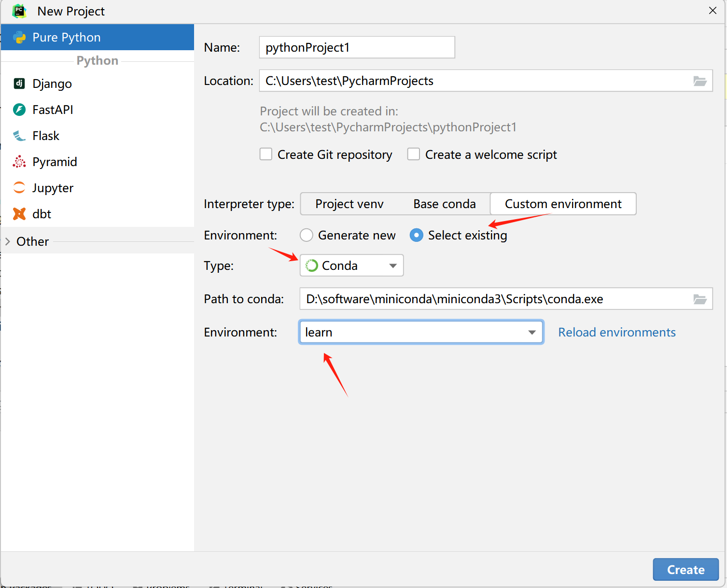Click the dbt project type icon

(19, 214)
